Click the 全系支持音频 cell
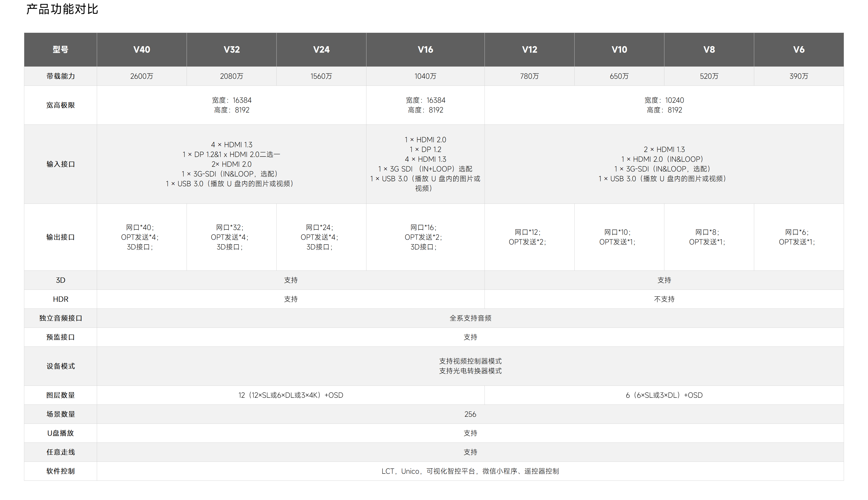 (470, 318)
